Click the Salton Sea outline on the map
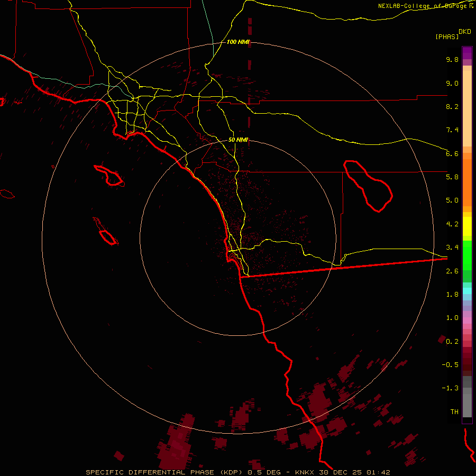 pos(368,186)
